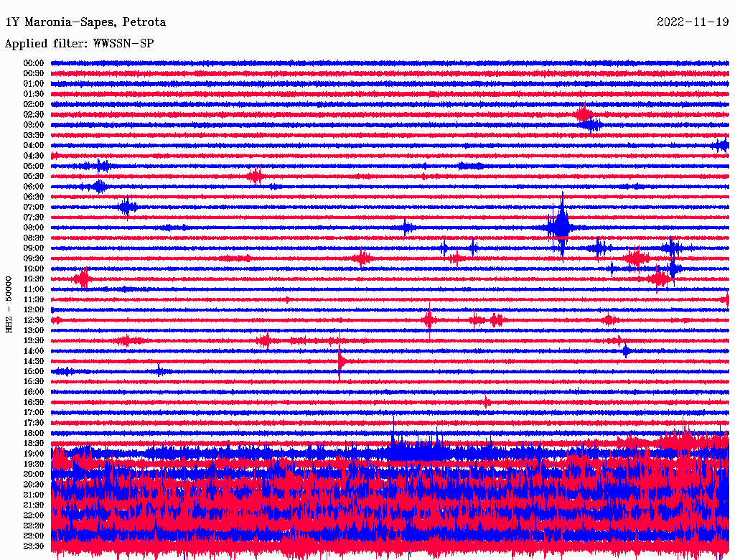Viewport: 735px width, 560px height.
Task: Select the 06:00 time label
Action: point(34,186)
